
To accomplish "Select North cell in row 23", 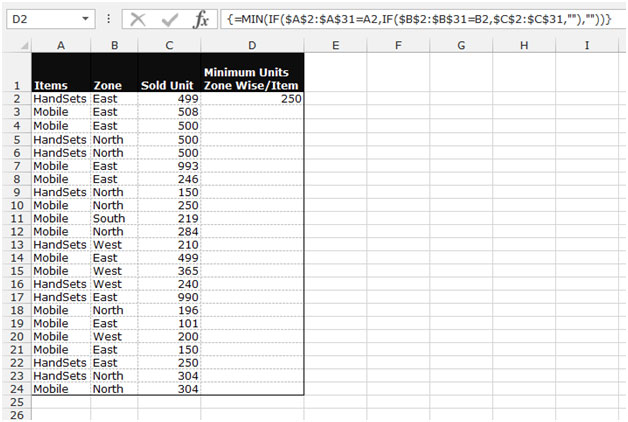I will tap(115, 376).
